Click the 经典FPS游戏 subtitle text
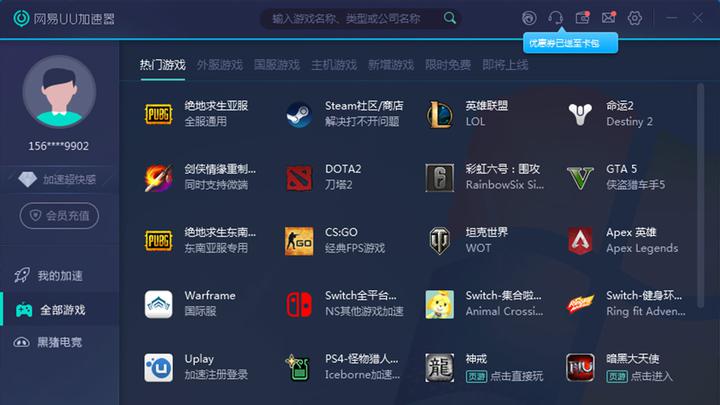720x405 pixels. (x=355, y=248)
